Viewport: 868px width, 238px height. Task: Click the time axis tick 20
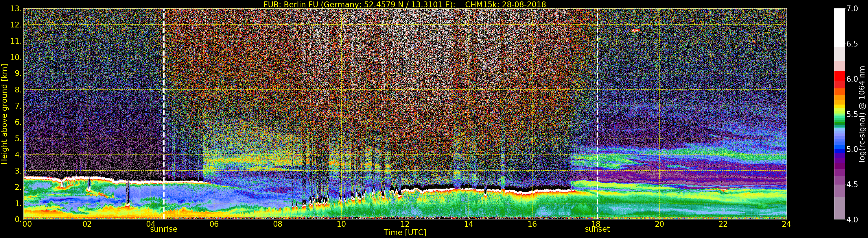click(x=659, y=224)
